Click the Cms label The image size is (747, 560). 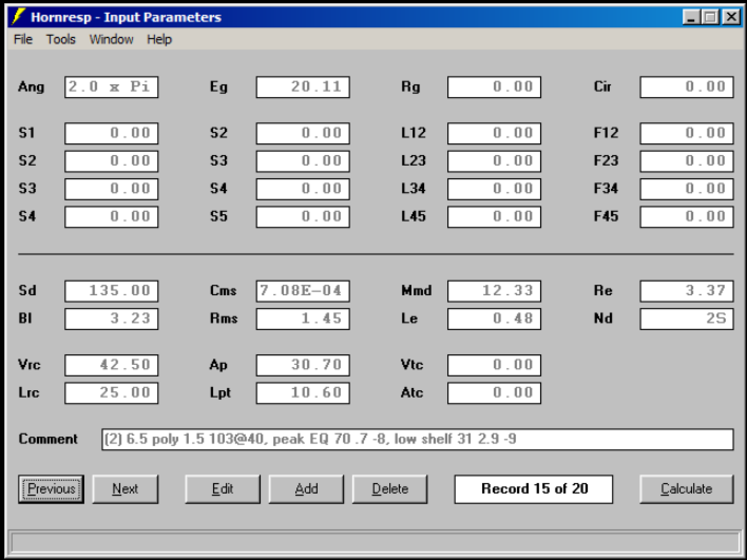pyautogui.click(x=223, y=291)
